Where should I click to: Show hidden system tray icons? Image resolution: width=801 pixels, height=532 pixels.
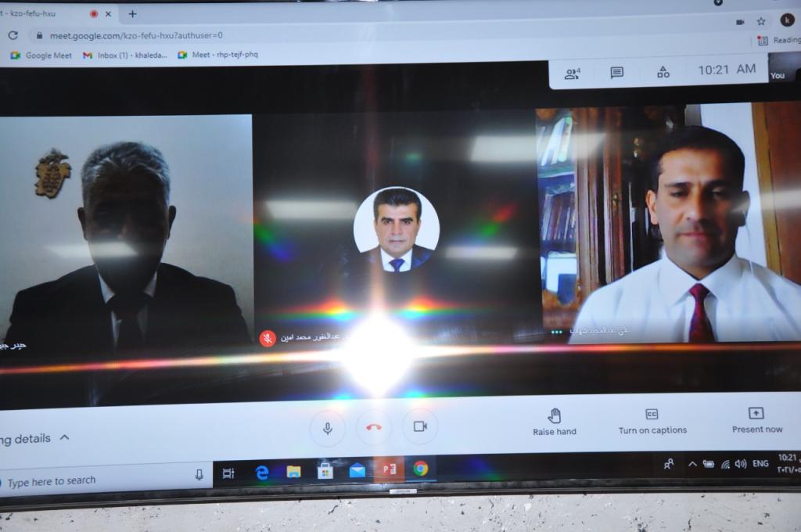point(692,464)
